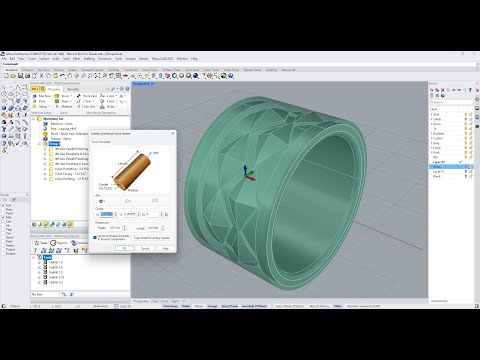Image resolution: width=480 pixels, height=360 pixels.
Task: Click the Open file folder icon
Action: coord(13,76)
